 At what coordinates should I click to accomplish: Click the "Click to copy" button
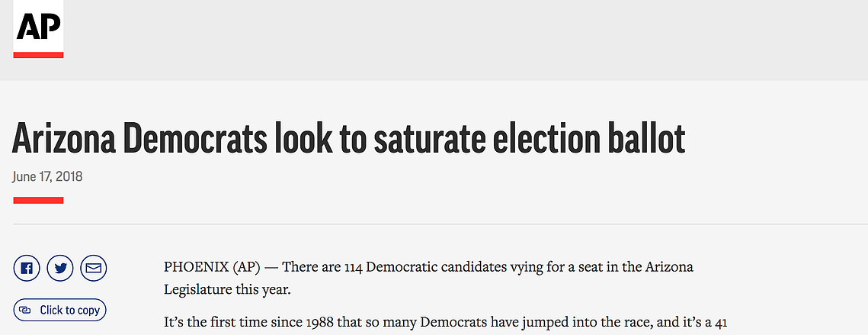click(x=59, y=310)
